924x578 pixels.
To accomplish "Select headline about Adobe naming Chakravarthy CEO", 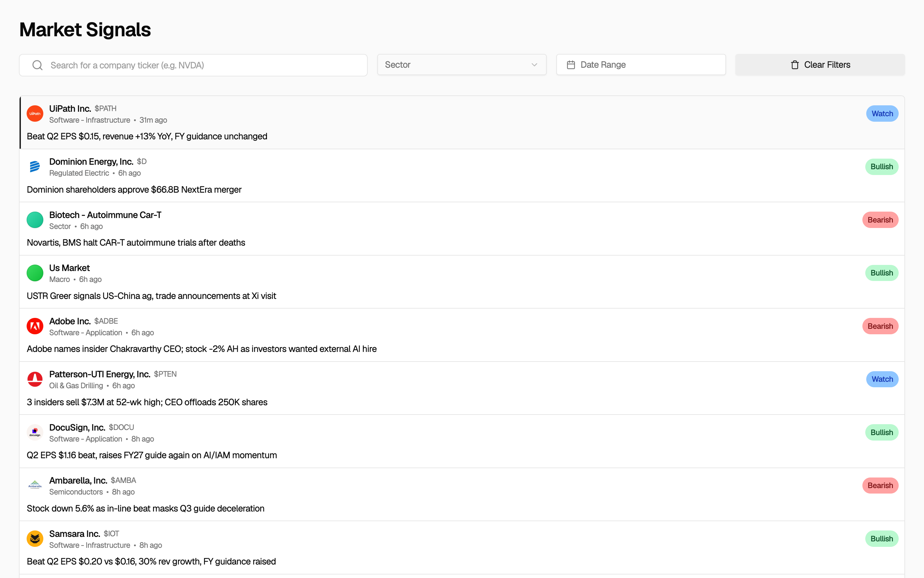I will point(201,349).
